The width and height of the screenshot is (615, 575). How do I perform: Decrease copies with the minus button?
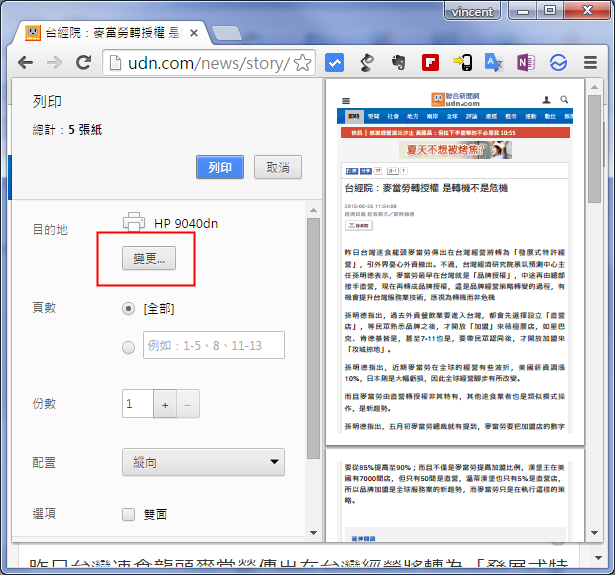tap(188, 404)
